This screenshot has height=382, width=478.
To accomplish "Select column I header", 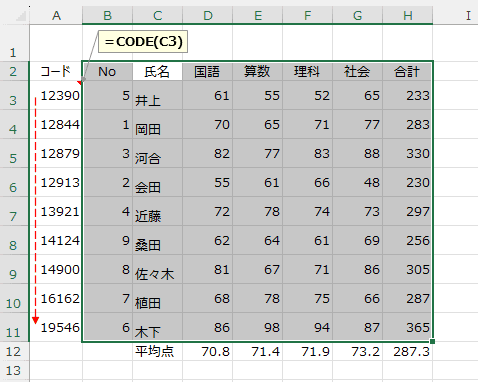I will [x=468, y=15].
